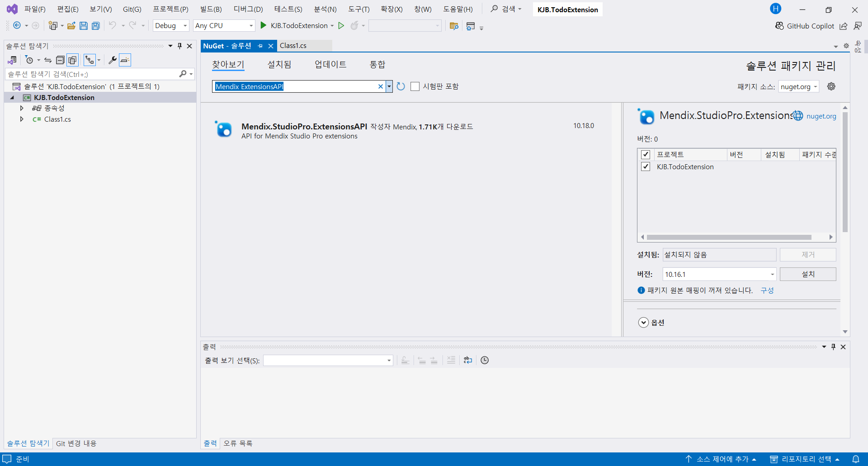Open the Debug configuration dropdown
The height and width of the screenshot is (466, 868).
pos(171,25)
